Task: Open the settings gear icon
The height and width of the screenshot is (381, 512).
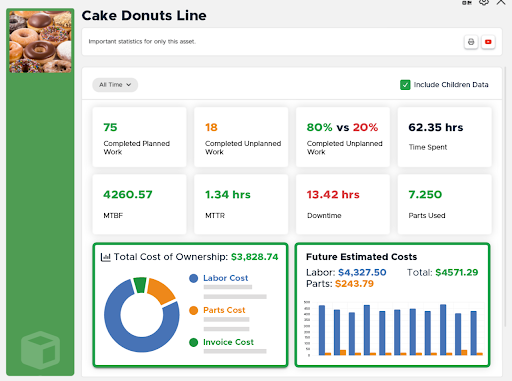Action: [484, 2]
